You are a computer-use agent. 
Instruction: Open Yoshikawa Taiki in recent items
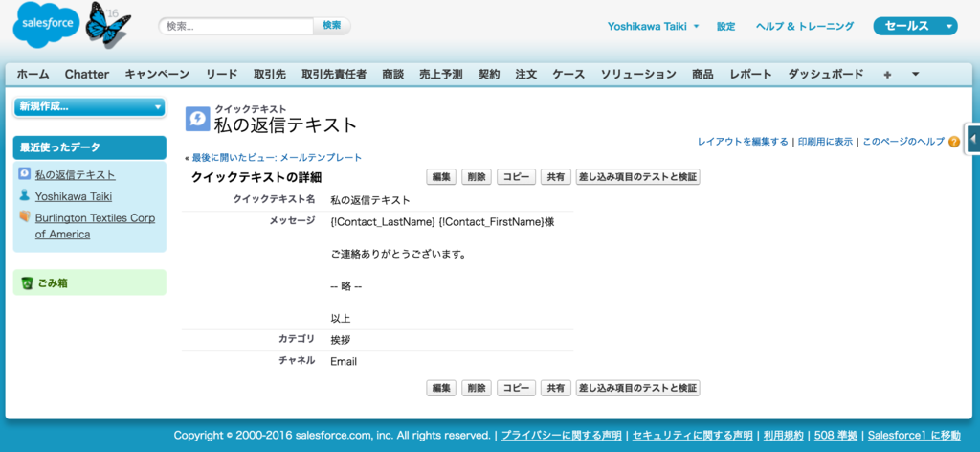pos(73,196)
